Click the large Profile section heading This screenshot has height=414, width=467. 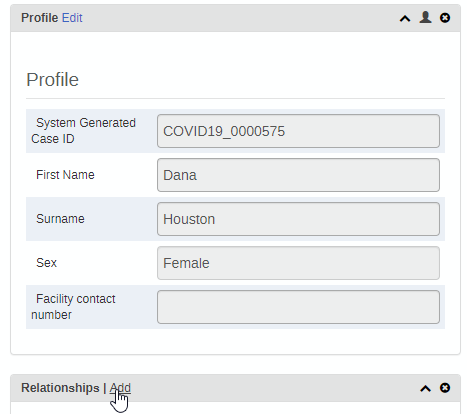52,80
